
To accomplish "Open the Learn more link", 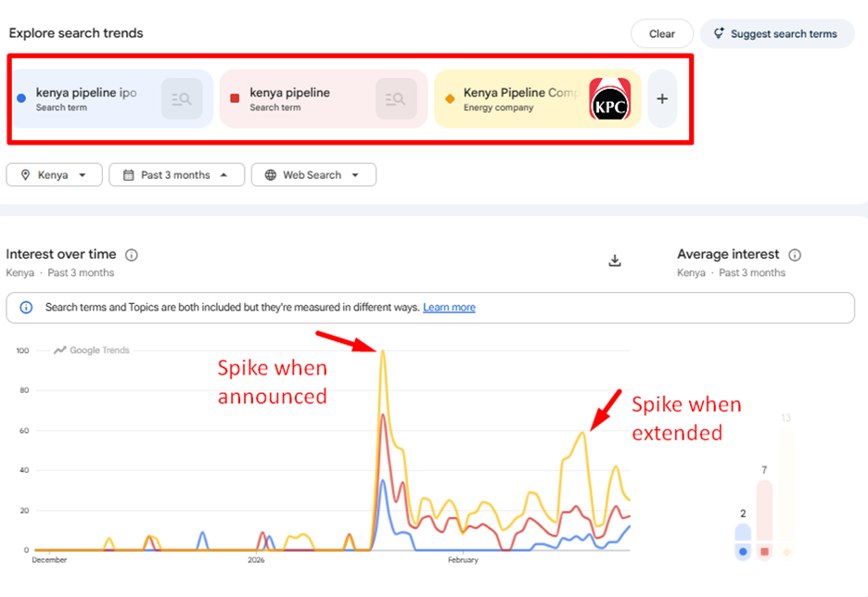I will 449,308.
